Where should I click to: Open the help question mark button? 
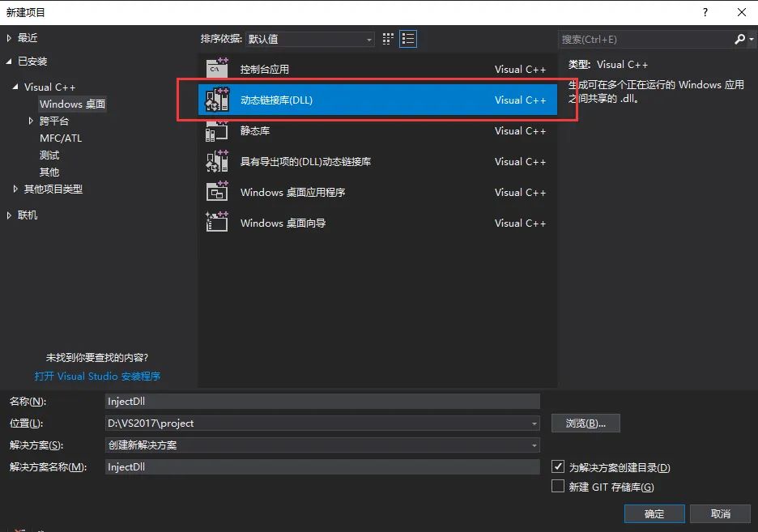pyautogui.click(x=705, y=13)
